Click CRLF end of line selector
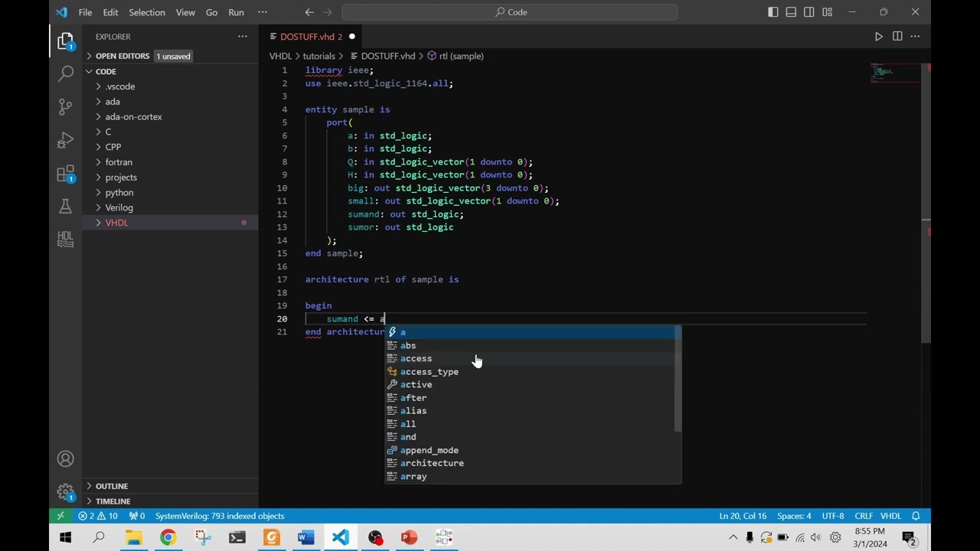This screenshot has height=551, width=980. coord(864,516)
